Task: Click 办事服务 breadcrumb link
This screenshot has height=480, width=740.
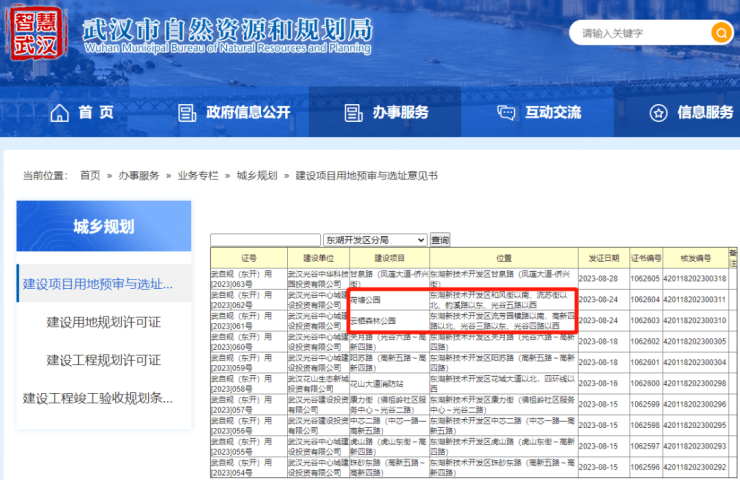Action: pos(139,175)
